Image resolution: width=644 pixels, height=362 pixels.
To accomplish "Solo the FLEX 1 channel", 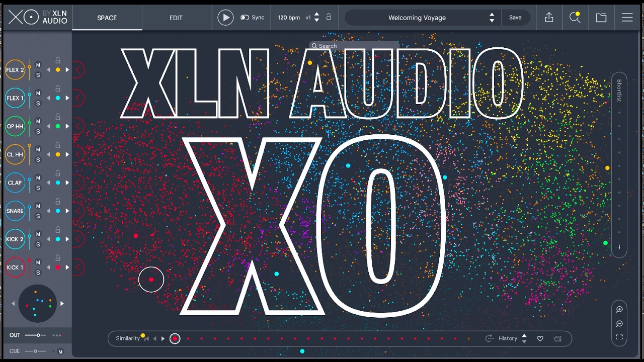I will pyautogui.click(x=38, y=103).
